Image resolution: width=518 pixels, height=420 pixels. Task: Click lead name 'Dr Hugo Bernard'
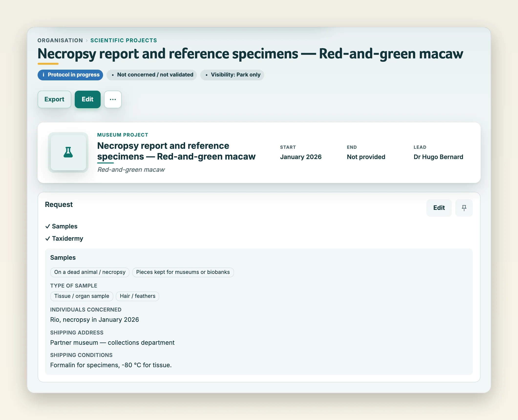(x=438, y=157)
